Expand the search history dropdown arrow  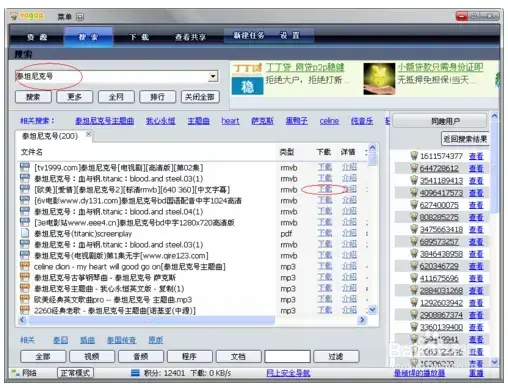tap(213, 77)
